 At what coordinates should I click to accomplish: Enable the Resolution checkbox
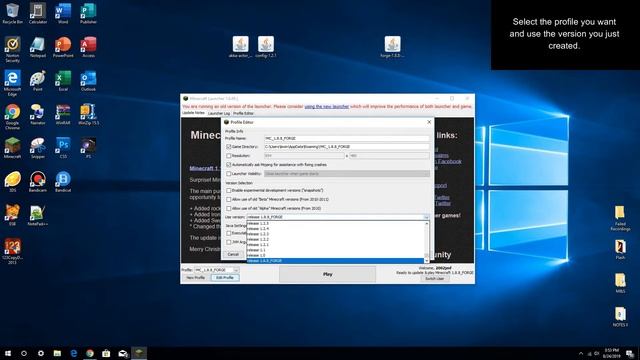pos(229,156)
